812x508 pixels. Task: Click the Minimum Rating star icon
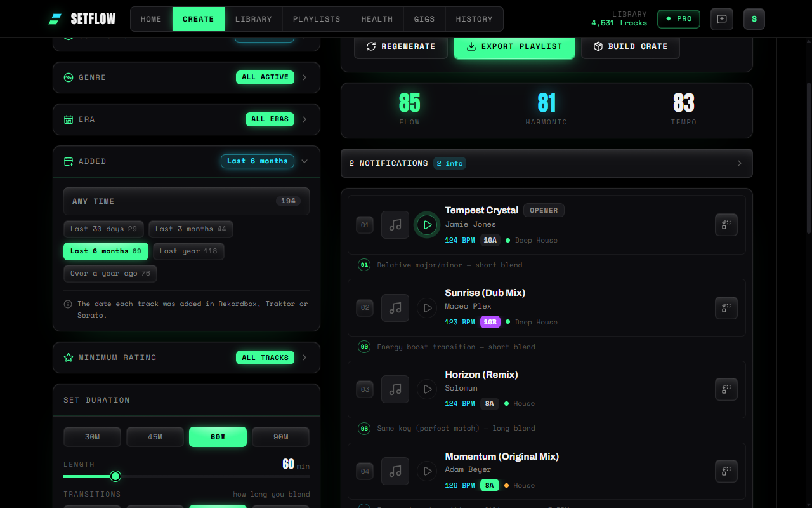point(69,358)
